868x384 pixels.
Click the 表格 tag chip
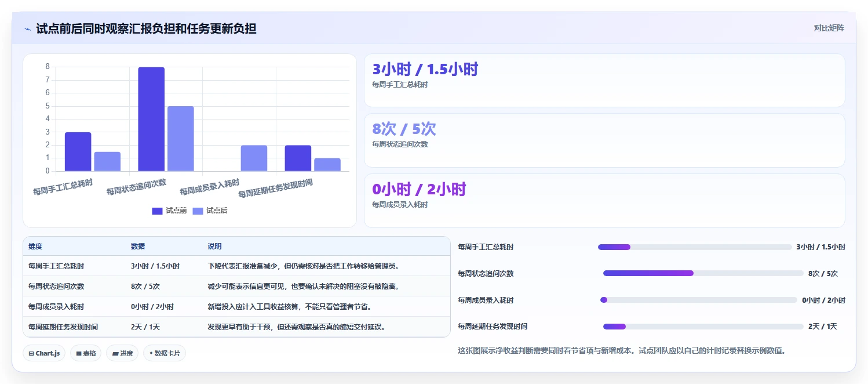click(85, 353)
